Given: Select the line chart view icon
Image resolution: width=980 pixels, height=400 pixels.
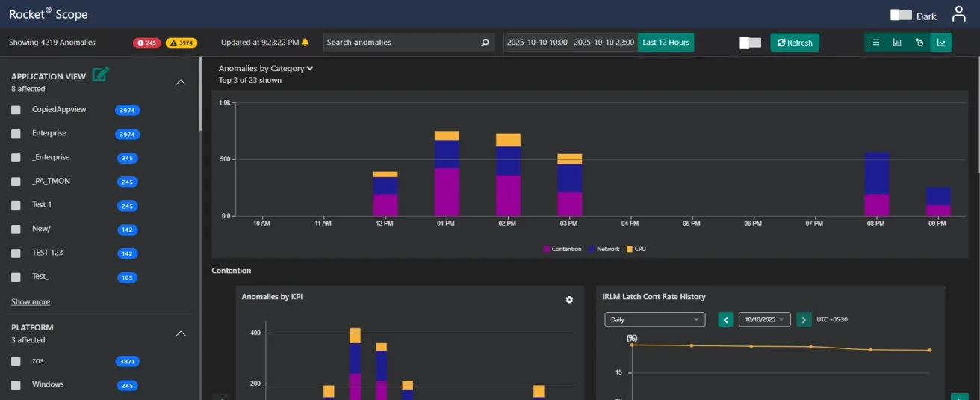Looking at the screenshot, I should 941,43.
